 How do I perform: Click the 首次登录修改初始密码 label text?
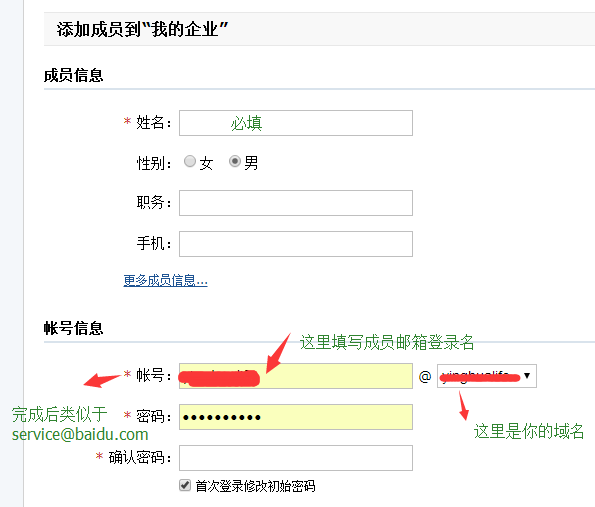pyautogui.click(x=255, y=486)
